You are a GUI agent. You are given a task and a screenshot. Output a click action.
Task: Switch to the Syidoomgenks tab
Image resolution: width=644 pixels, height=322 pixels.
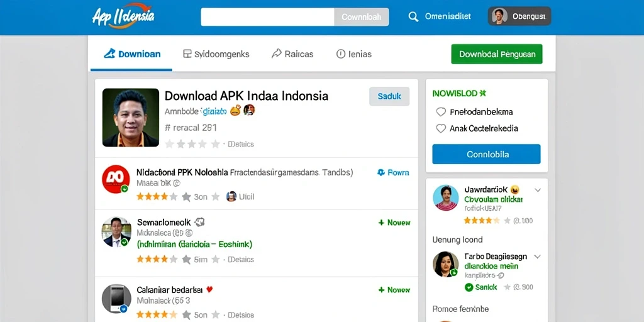coord(216,54)
